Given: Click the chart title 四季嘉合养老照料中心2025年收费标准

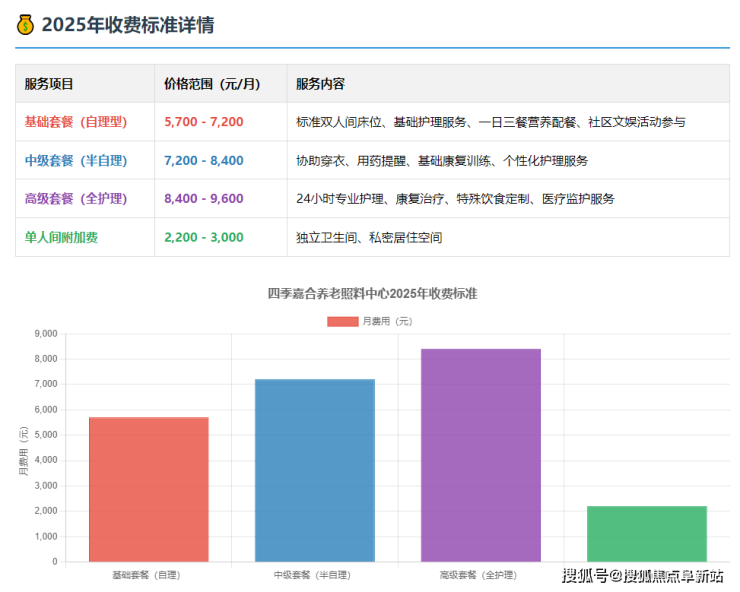Looking at the screenshot, I should pos(372,293).
